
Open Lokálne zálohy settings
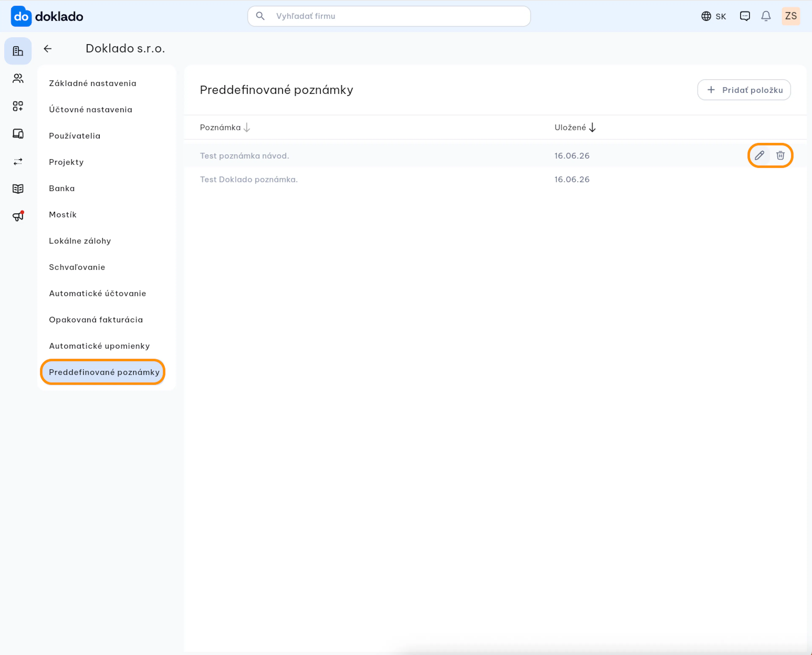pos(80,241)
